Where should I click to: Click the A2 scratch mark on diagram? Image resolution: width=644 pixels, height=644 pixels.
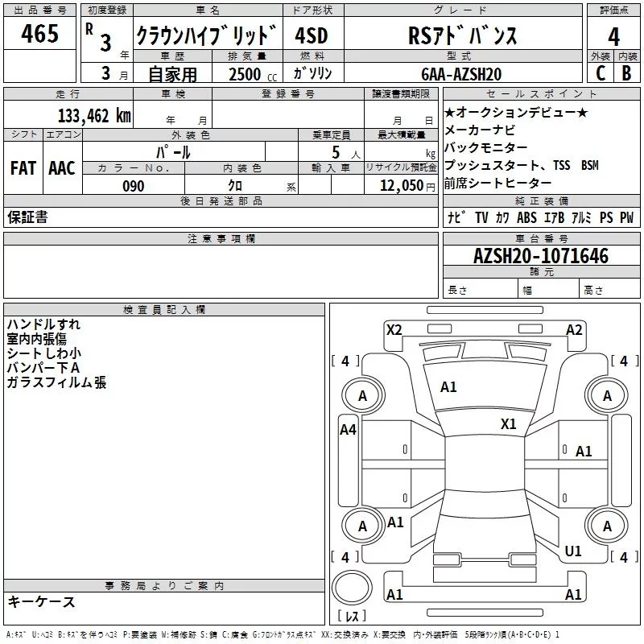coord(574,330)
